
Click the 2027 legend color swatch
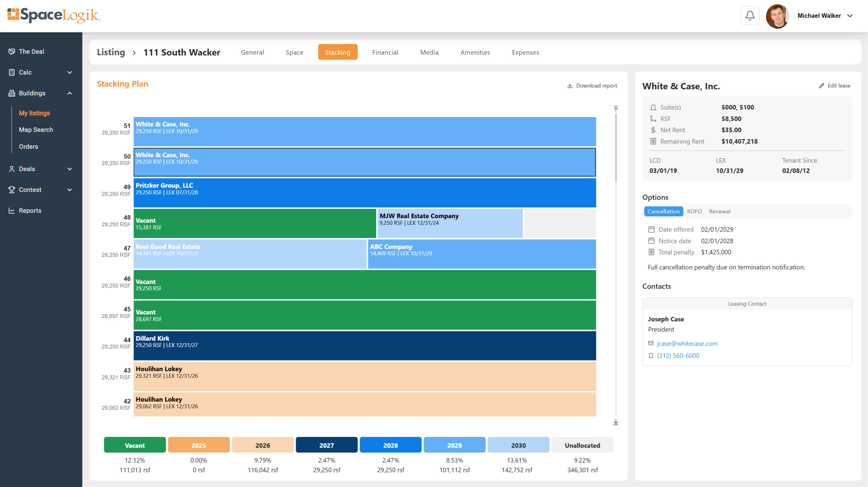[326, 445]
